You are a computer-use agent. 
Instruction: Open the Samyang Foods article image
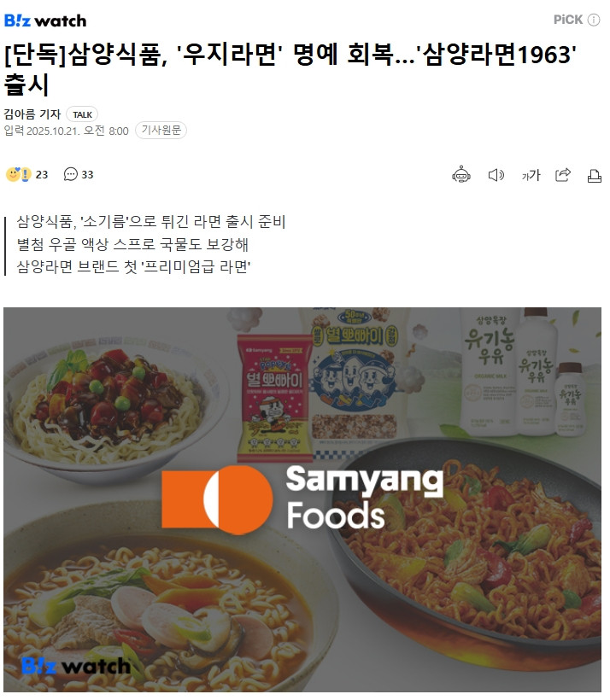click(x=302, y=499)
